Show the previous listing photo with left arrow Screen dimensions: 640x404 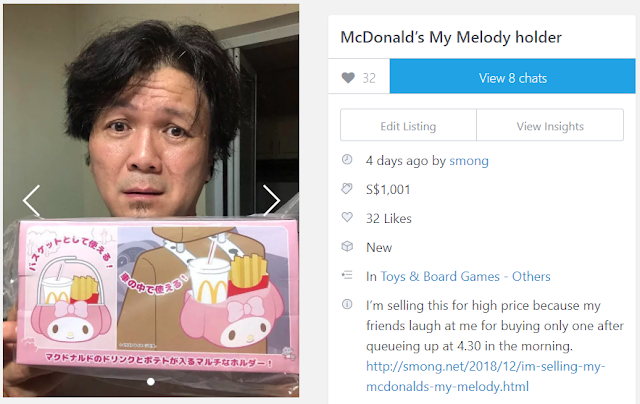[32, 201]
